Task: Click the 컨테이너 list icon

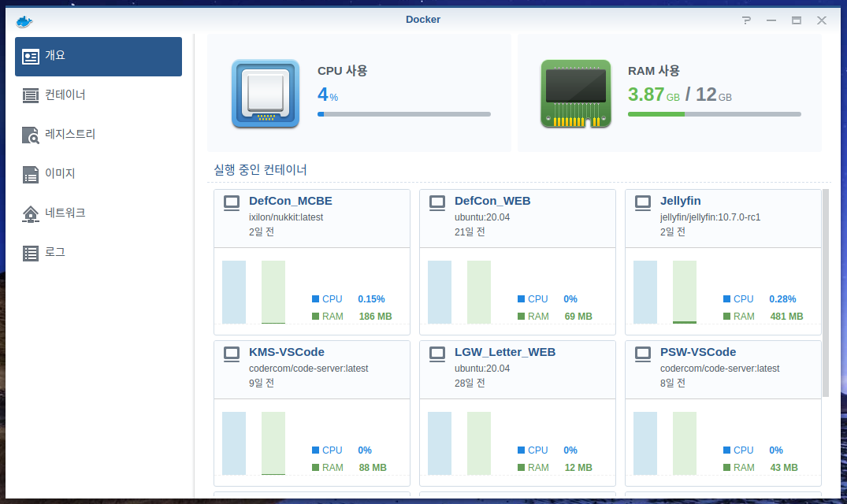Action: [x=30, y=95]
